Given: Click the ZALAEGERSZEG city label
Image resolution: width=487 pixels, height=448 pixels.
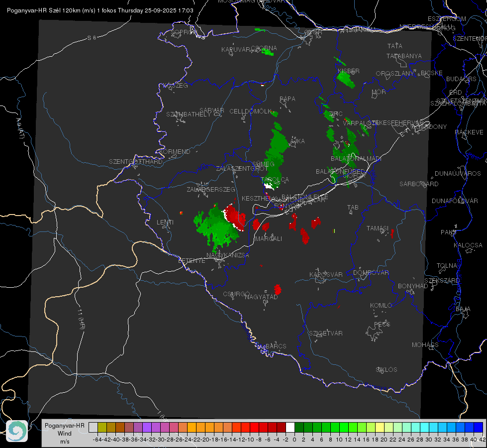Looking at the screenshot, I should pyautogui.click(x=211, y=189).
